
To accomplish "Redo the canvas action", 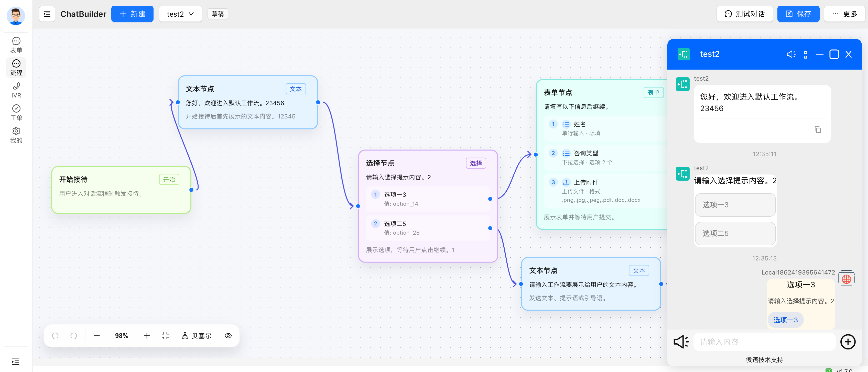I will coord(73,336).
